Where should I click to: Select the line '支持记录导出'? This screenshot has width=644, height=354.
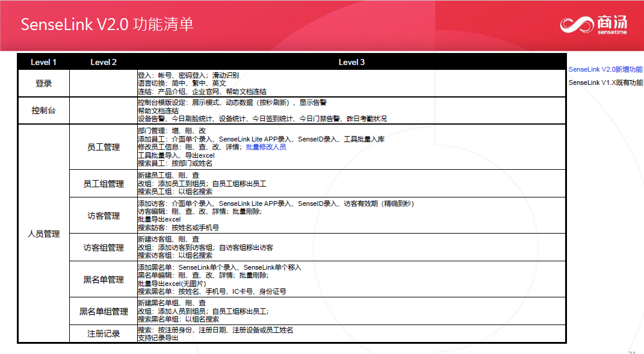(158, 338)
